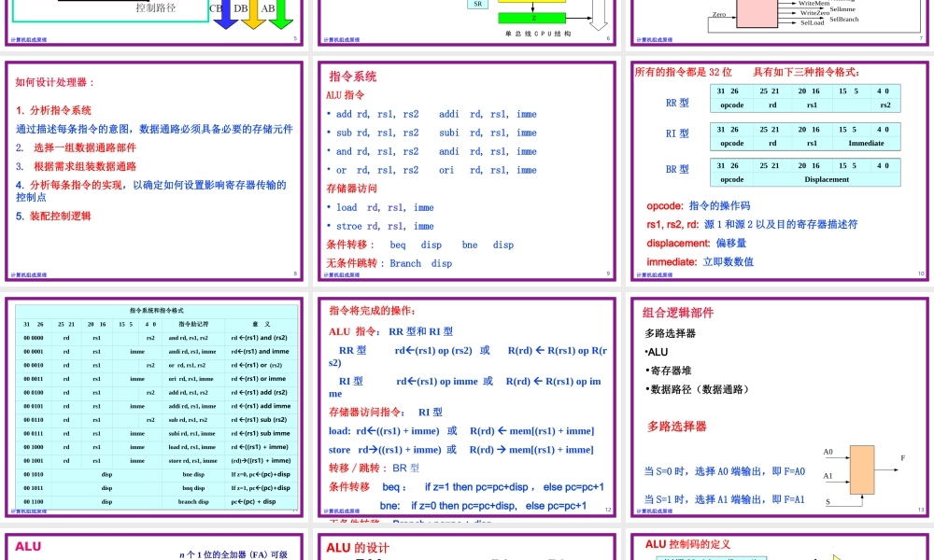The width and height of the screenshot is (934, 560).
Task: Click the opcode: 指令的操作码 description
Action: (699, 206)
